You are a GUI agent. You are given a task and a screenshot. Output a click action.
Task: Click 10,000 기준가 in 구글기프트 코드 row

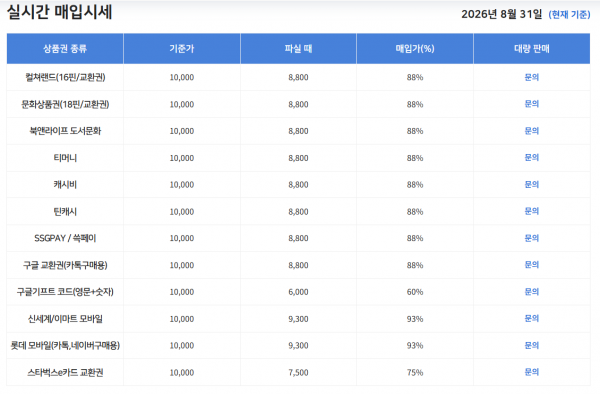click(x=182, y=292)
